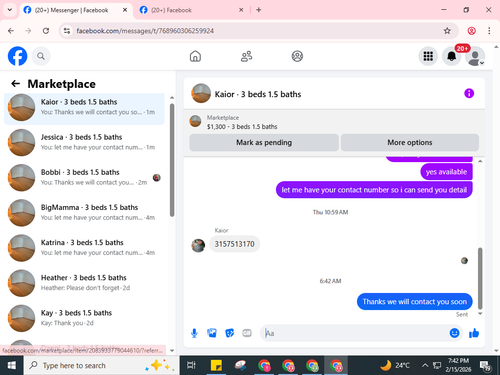This screenshot has width=500, height=375.
Task: Click the back arrow beside Marketplace
Action: tap(16, 84)
